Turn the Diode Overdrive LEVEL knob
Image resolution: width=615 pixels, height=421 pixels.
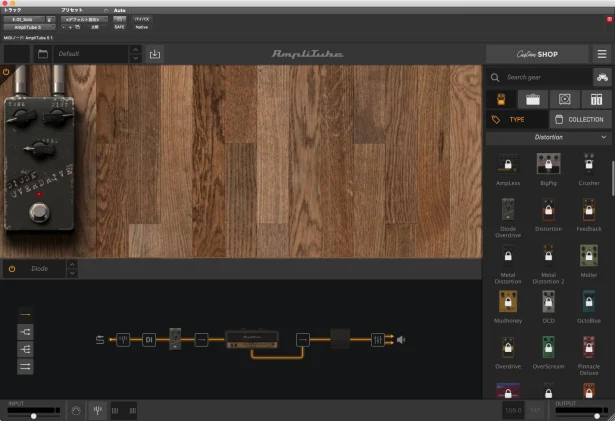pyautogui.click(x=39, y=149)
